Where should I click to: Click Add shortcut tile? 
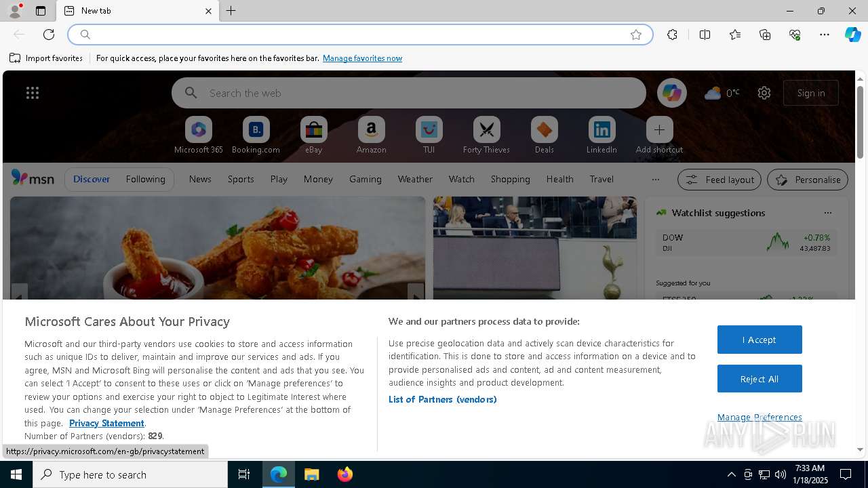[659, 136]
